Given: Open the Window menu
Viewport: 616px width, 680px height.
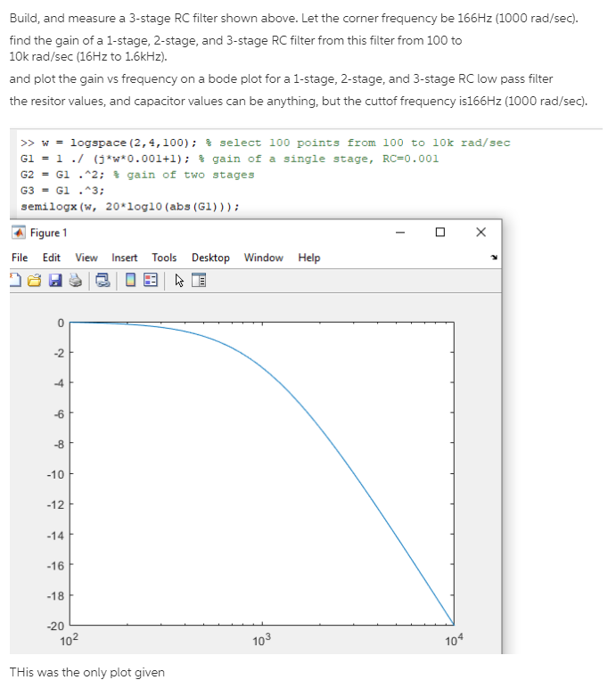Looking at the screenshot, I should click(263, 258).
